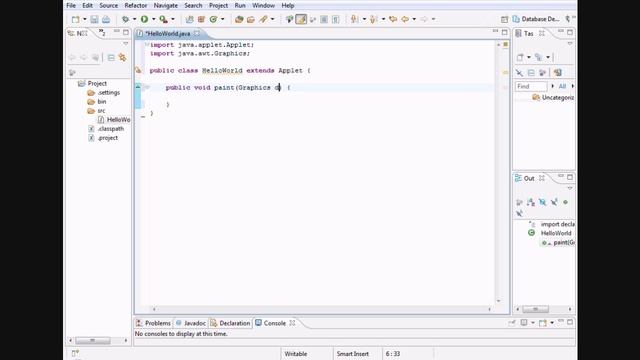Select .project file in Navigator
The image size is (640, 360).
[x=104, y=138]
